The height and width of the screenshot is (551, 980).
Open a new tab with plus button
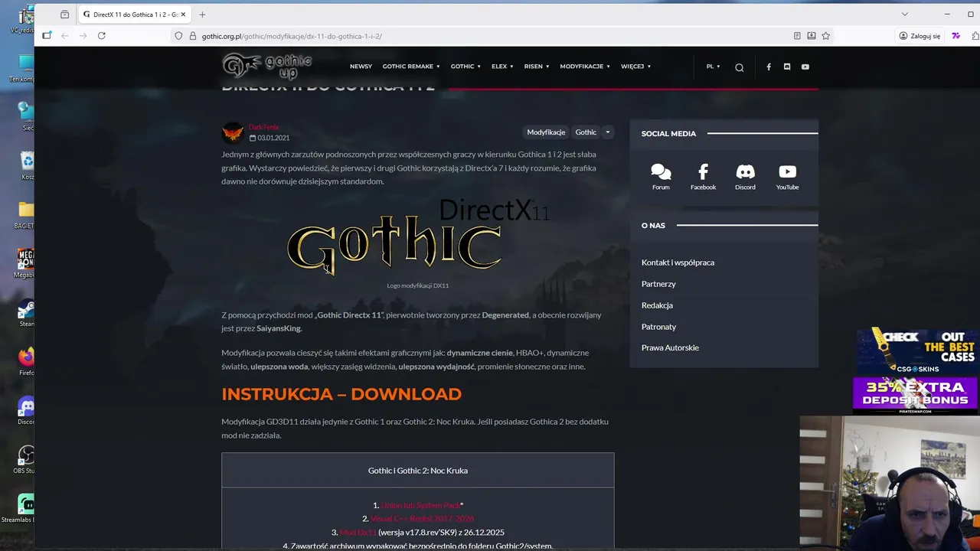202,15
